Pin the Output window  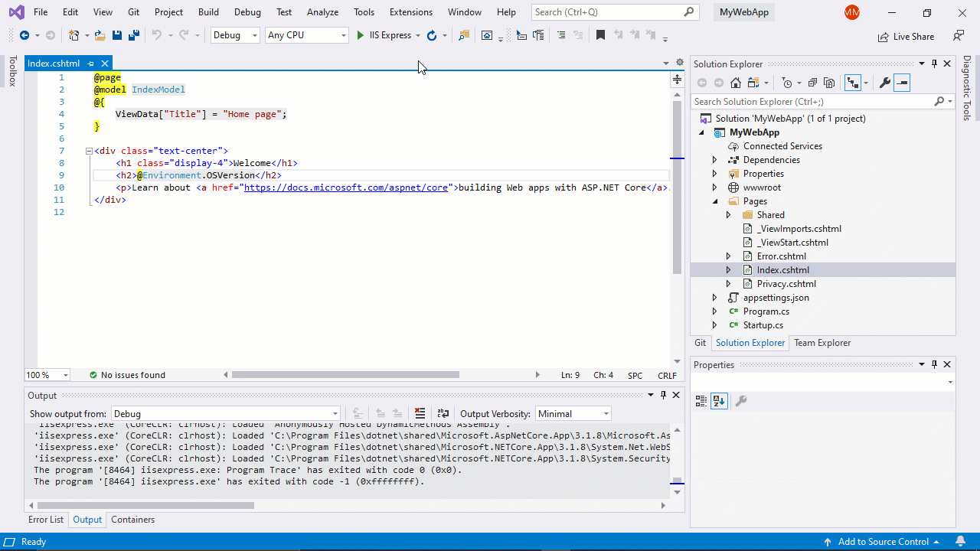[x=663, y=395]
